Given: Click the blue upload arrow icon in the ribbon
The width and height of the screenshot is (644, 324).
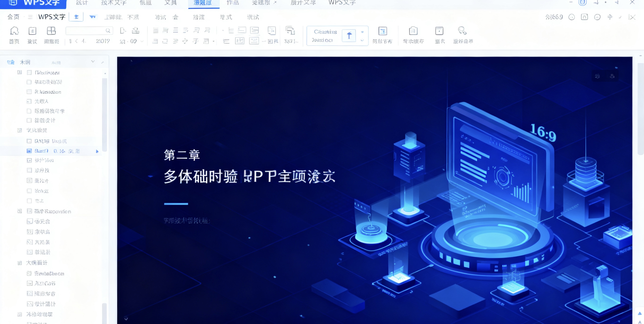Looking at the screenshot, I should click(349, 35).
